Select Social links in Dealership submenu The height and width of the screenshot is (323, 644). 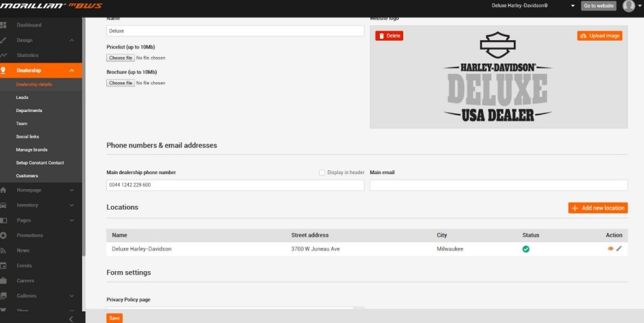(x=27, y=137)
